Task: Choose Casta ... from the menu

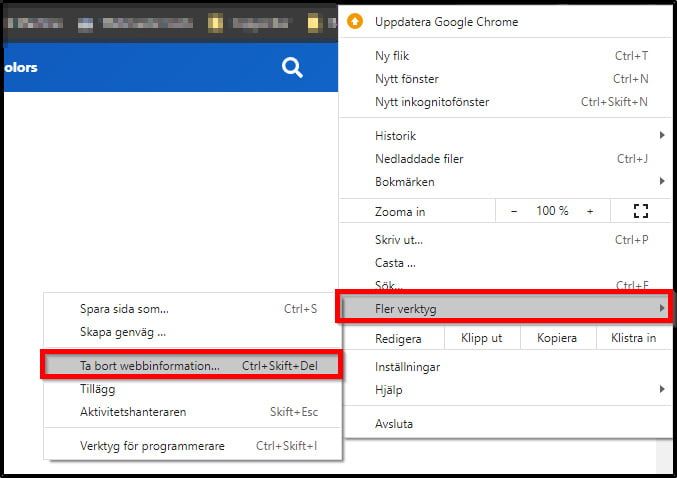Action: pos(506,263)
